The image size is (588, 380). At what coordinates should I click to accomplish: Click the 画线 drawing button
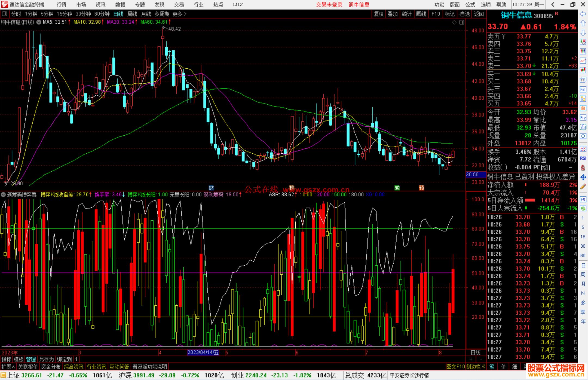(421, 14)
